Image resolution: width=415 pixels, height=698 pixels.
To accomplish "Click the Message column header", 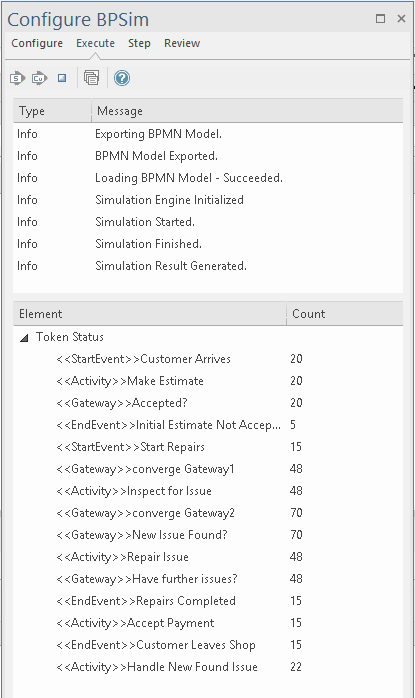I will (x=247, y=111).
